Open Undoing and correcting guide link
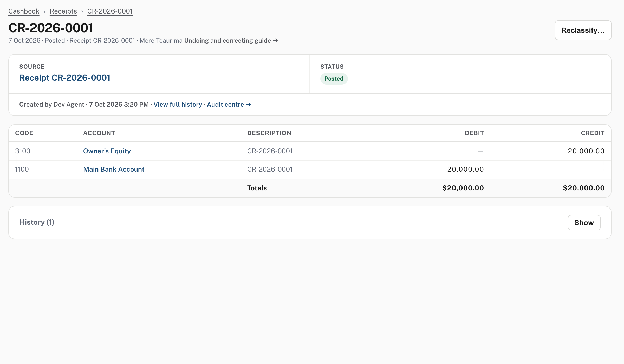The width and height of the screenshot is (624, 364). [x=231, y=41]
